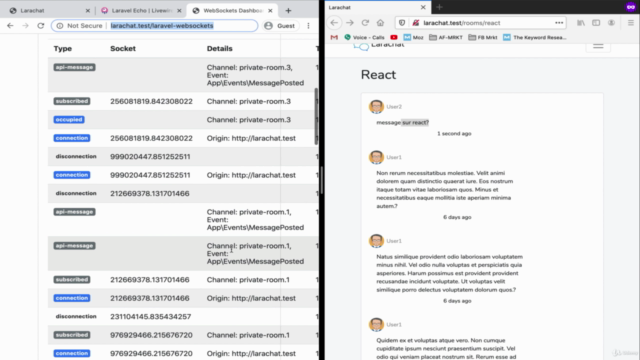Open the Moz bookmark

413,37
